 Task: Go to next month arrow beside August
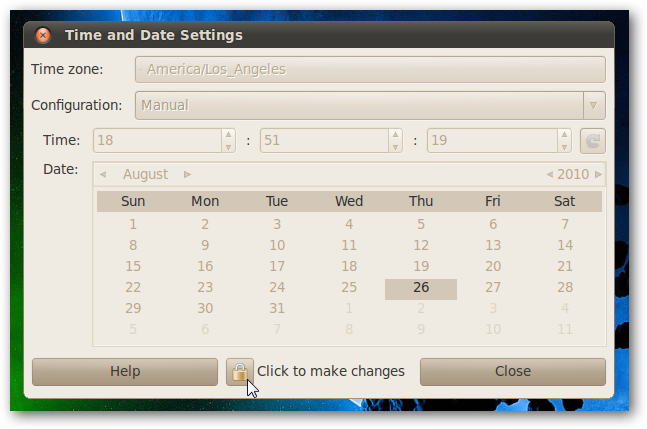point(187,174)
